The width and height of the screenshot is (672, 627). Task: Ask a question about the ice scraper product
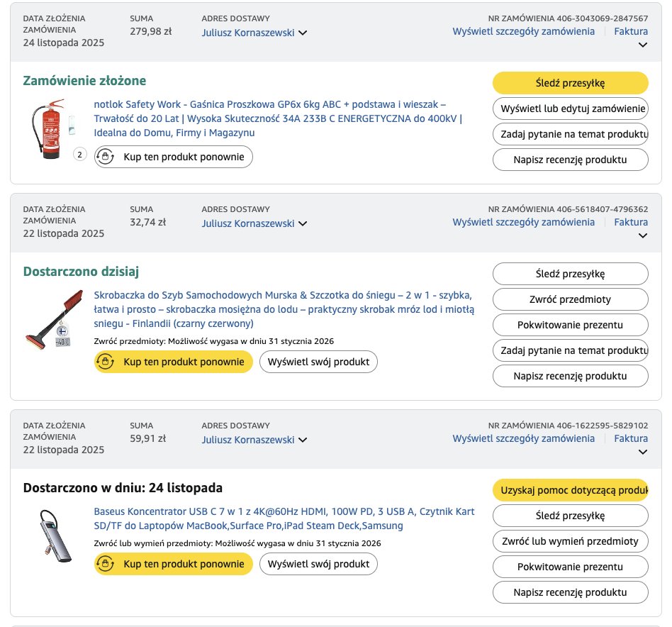tap(570, 351)
